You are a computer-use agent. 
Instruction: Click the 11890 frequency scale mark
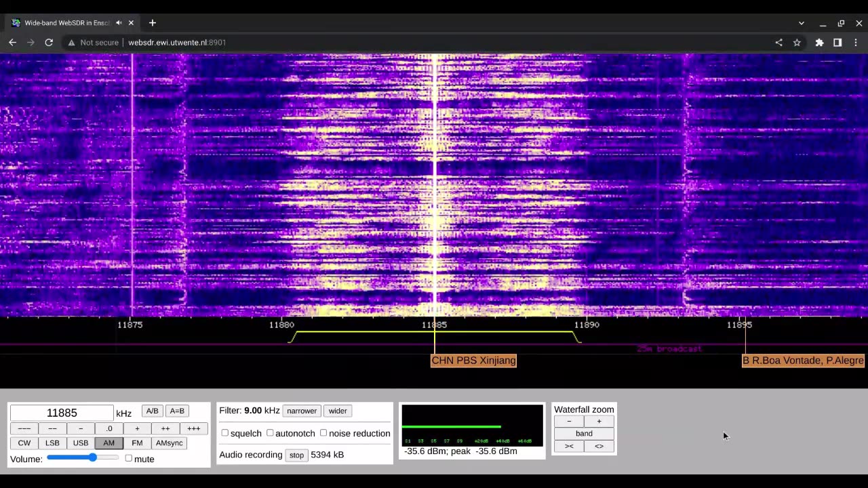(x=587, y=325)
